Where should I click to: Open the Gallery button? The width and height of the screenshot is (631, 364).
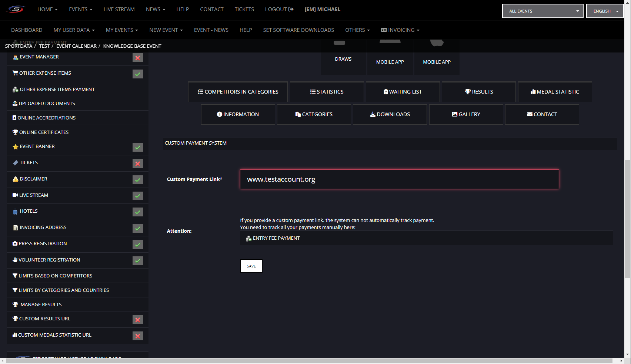point(466,114)
